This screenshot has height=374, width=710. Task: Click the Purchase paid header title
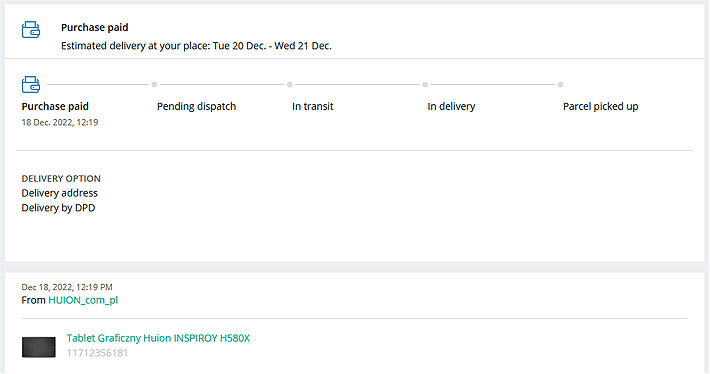[x=95, y=28]
